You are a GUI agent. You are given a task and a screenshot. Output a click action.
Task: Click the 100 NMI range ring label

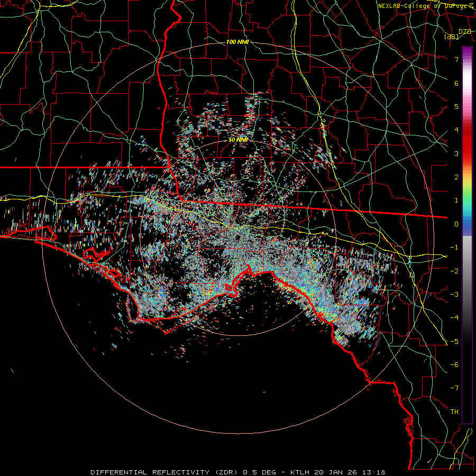237,42
